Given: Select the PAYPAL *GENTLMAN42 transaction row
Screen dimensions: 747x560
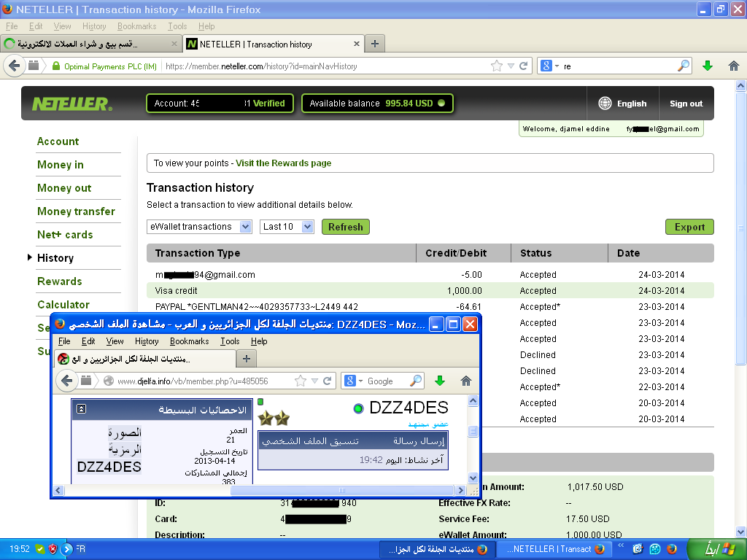Looking at the screenshot, I should (430, 307).
